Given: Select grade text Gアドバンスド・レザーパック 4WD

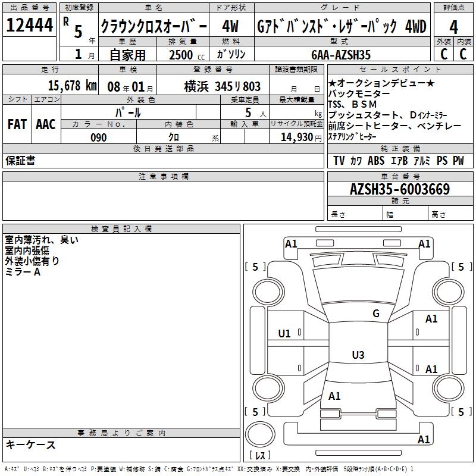Looking at the screenshot, I should tap(342, 26).
